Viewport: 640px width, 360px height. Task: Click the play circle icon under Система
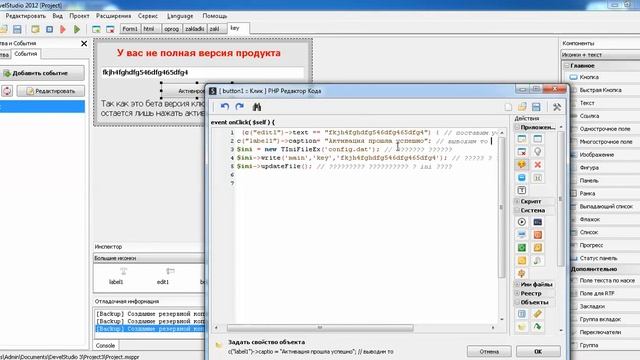pyautogui.click(x=522, y=222)
